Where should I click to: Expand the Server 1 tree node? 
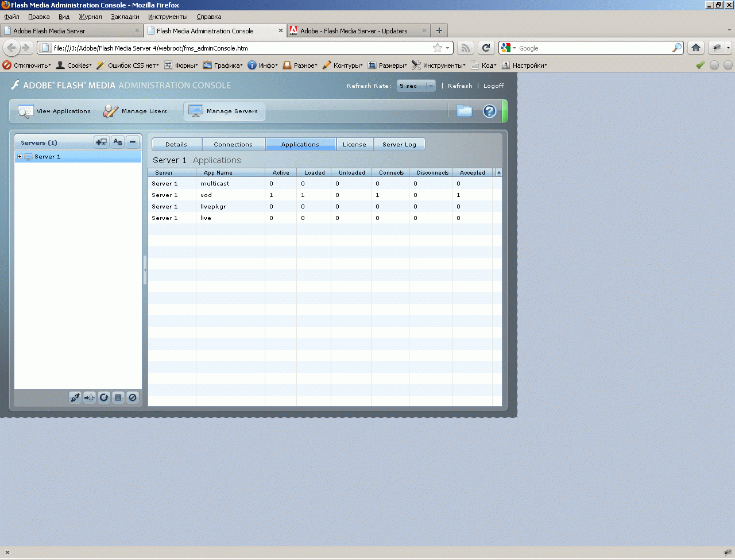[20, 157]
